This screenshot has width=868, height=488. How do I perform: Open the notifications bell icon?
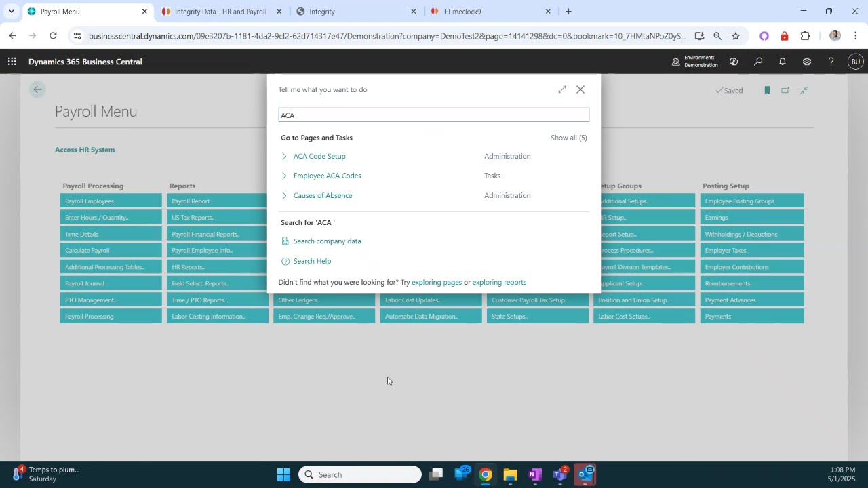tap(783, 62)
